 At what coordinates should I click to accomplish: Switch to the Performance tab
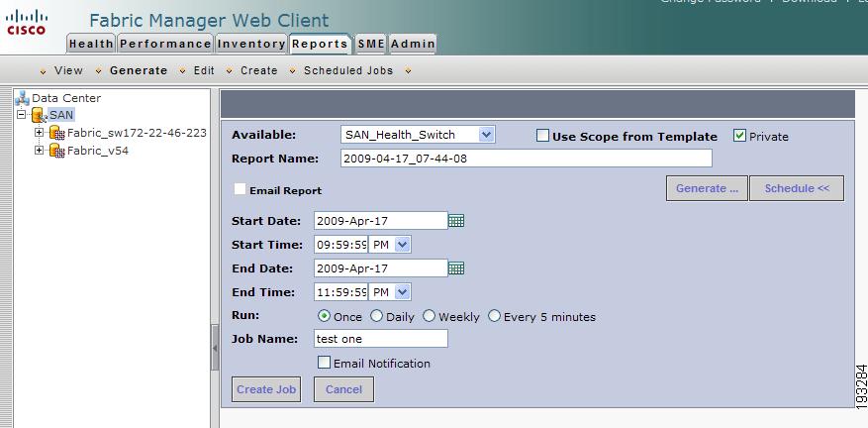tap(165, 44)
